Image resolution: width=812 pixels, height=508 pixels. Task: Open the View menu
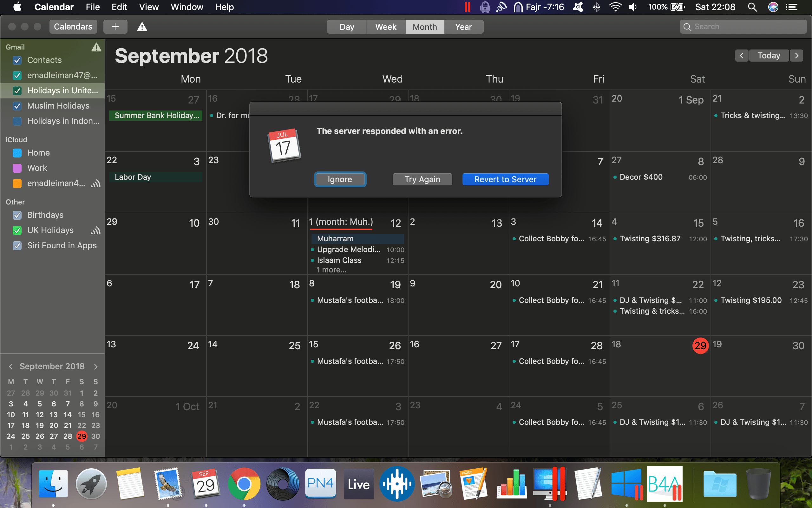click(149, 7)
